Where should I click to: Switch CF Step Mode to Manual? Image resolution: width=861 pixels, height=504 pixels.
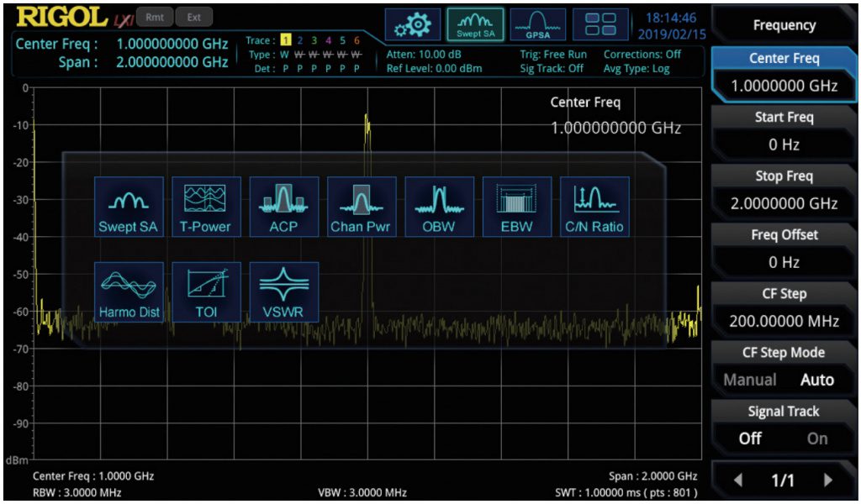[750, 380]
